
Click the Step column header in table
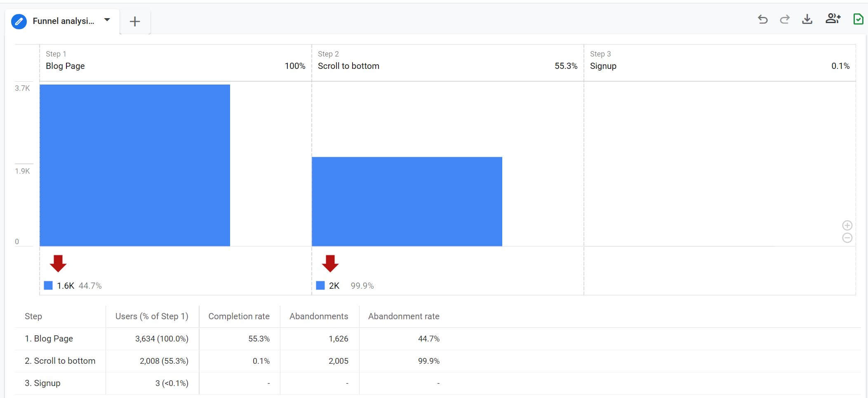33,316
